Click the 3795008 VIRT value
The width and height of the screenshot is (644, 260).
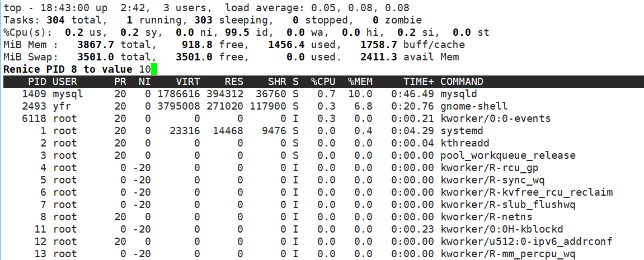point(178,106)
